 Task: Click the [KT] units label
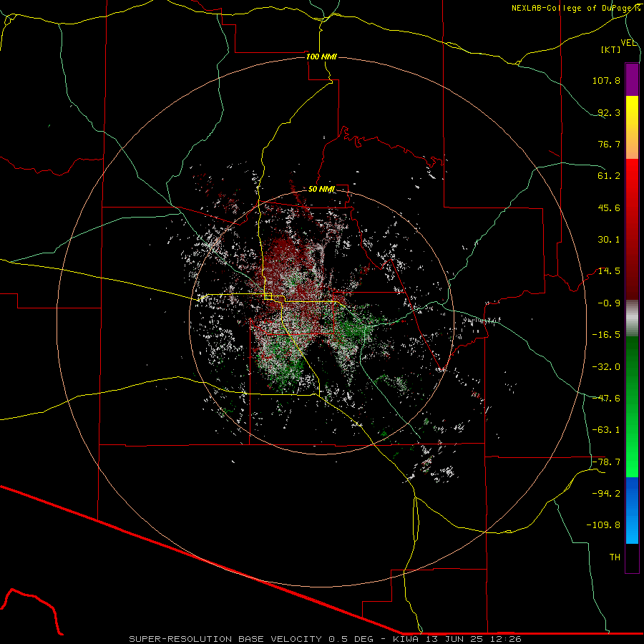click(611, 49)
